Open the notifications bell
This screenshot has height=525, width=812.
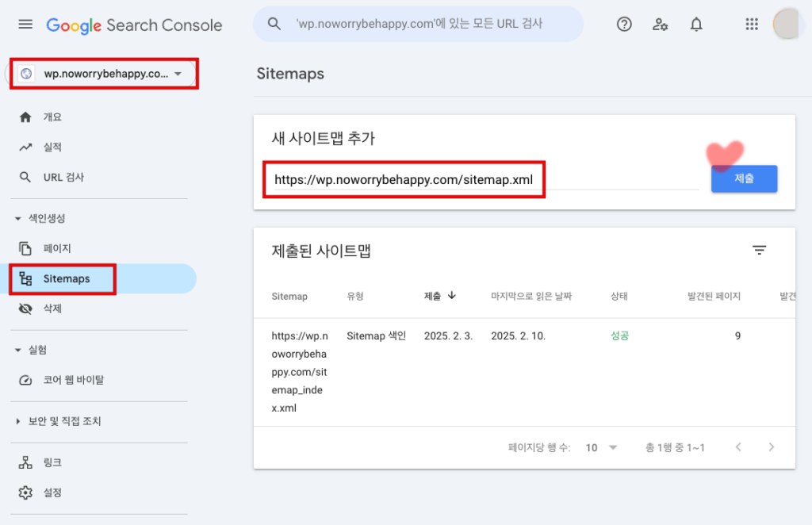(696, 25)
